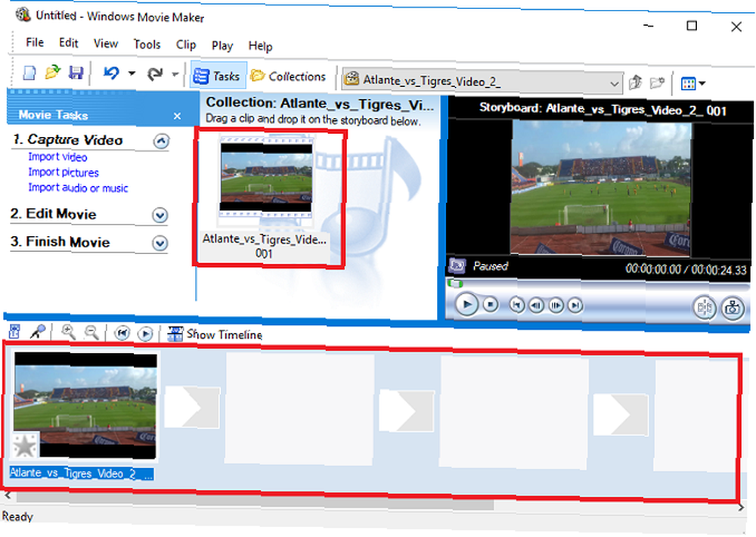756x537 pixels.
Task: Open the Help menu
Action: 260,46
